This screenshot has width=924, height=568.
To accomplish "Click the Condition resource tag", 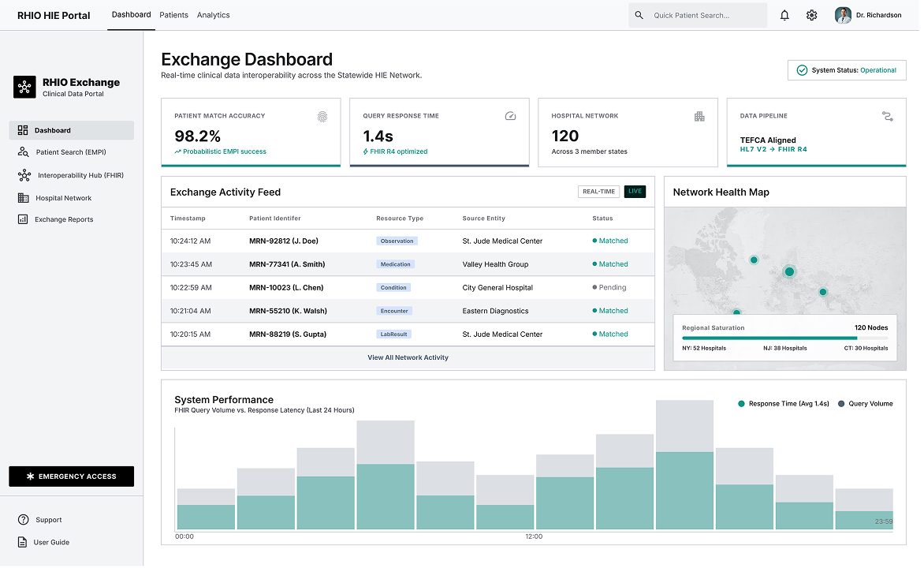I will pyautogui.click(x=396, y=289).
